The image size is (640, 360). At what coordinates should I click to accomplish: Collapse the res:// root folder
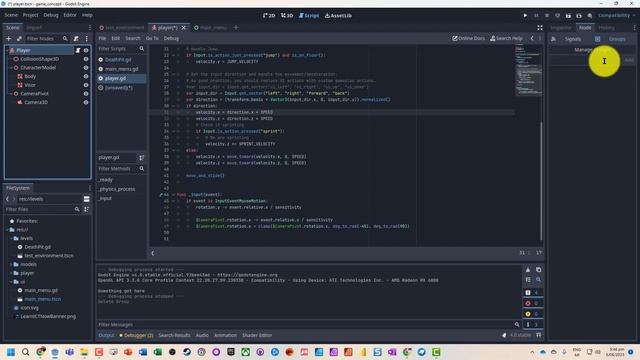click(7, 230)
